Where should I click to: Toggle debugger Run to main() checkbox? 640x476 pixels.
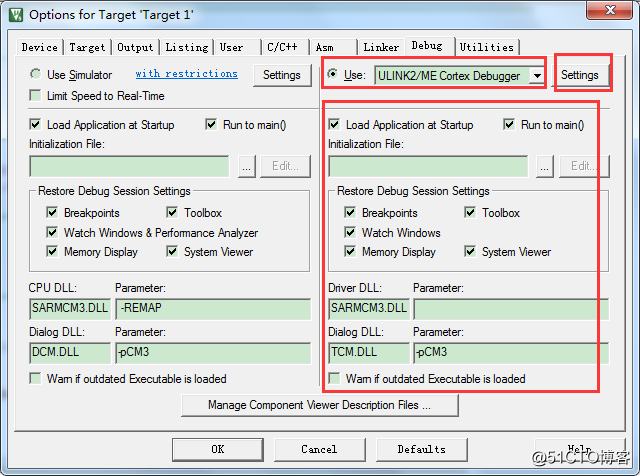click(x=509, y=124)
